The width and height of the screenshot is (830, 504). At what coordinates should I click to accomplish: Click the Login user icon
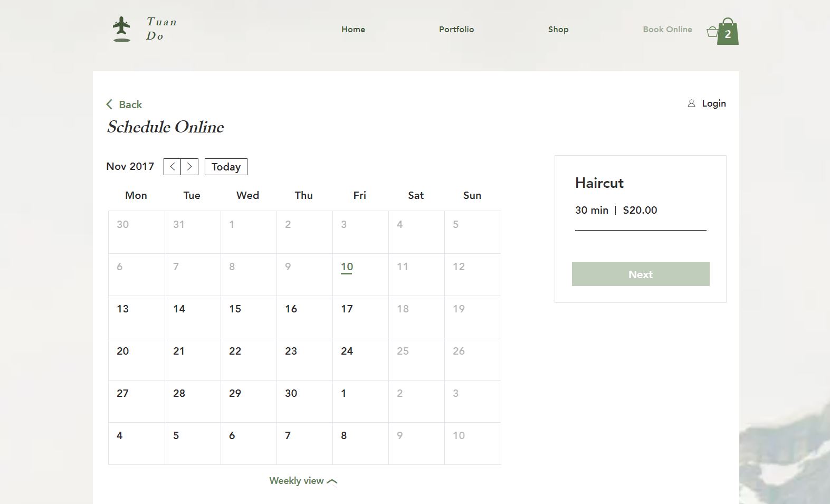[691, 103]
